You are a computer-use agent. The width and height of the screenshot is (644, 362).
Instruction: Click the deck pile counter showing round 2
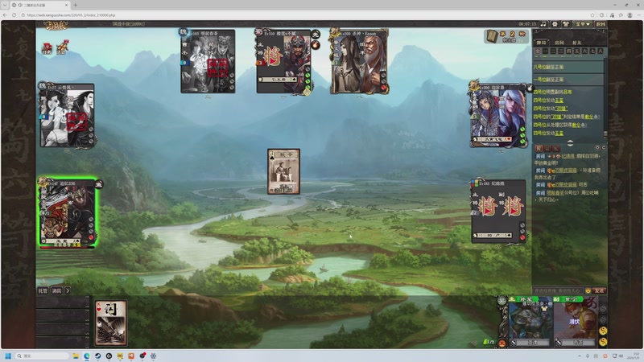click(x=506, y=36)
